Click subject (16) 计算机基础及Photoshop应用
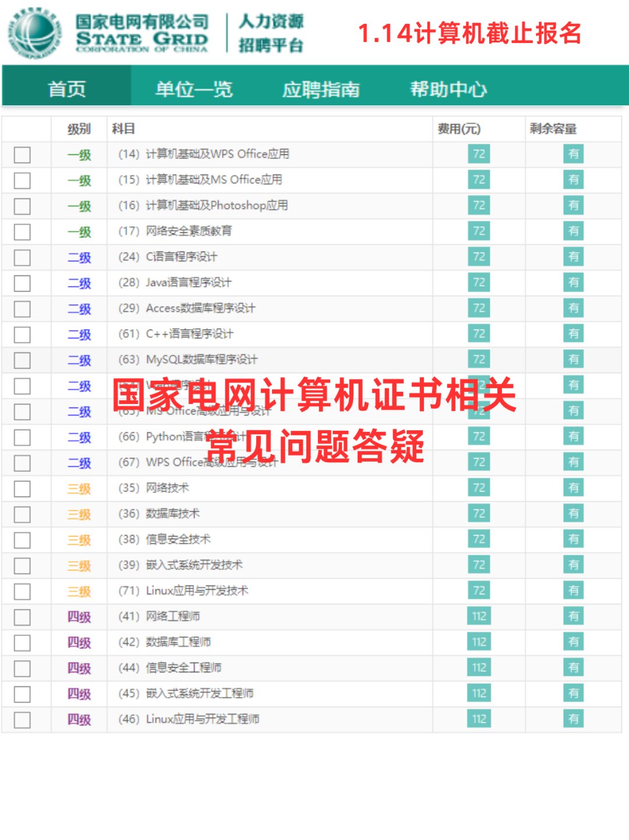The image size is (629, 840). pos(203,205)
